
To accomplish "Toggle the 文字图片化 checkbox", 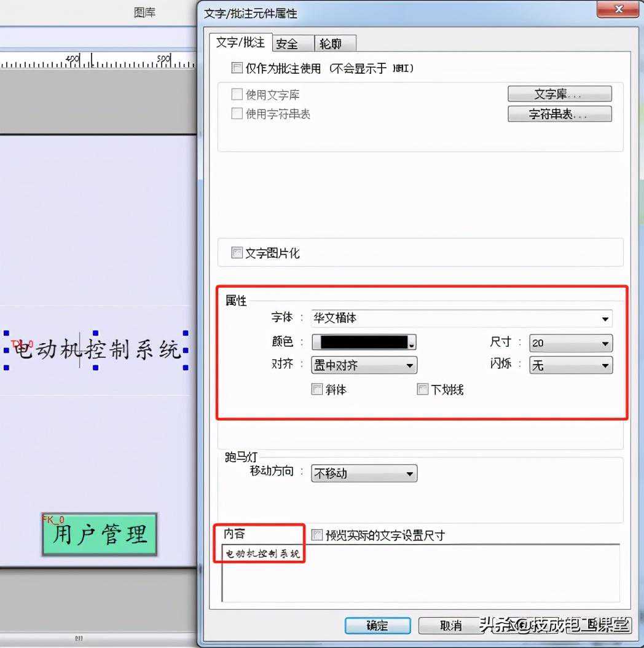I will 237,253.
